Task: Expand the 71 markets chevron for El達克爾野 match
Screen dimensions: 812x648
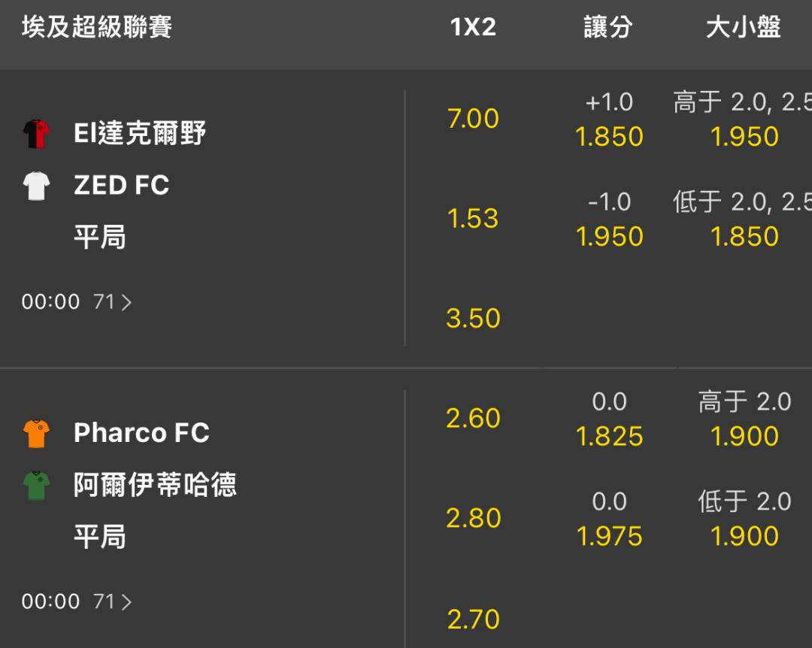Action: (x=126, y=302)
